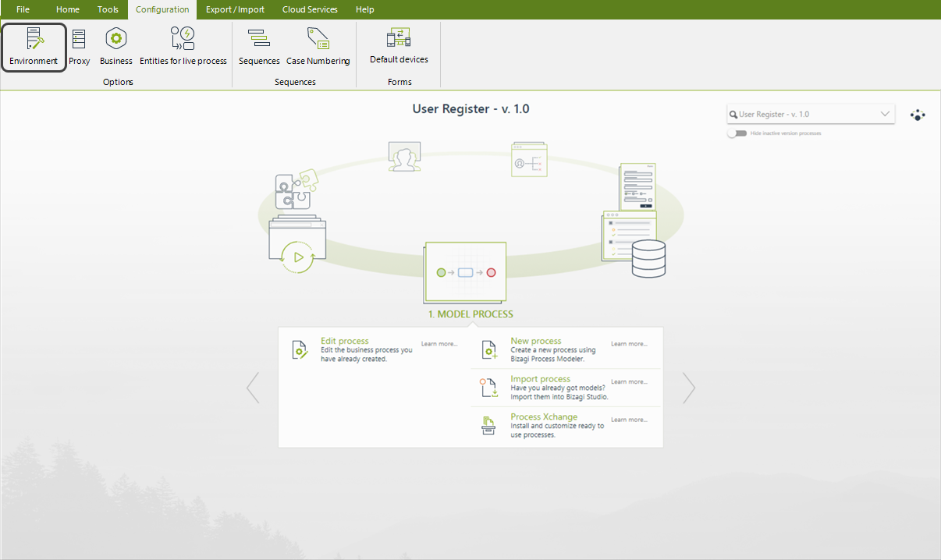The height and width of the screenshot is (560, 941).
Task: Click the Import process link
Action: [541, 379]
